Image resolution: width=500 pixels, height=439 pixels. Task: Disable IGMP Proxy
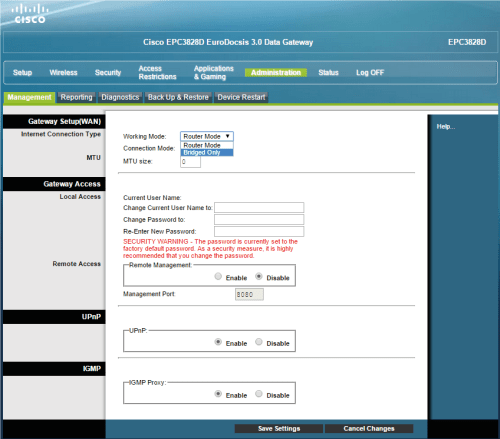pyautogui.click(x=259, y=394)
